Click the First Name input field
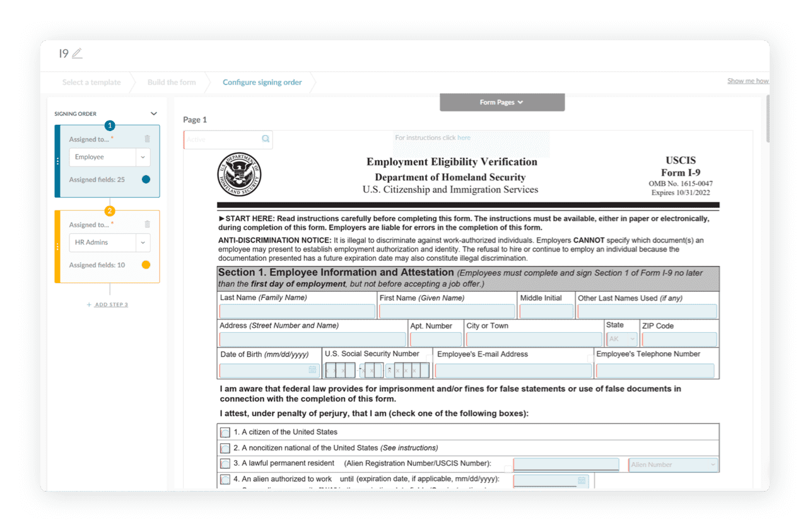 447,311
